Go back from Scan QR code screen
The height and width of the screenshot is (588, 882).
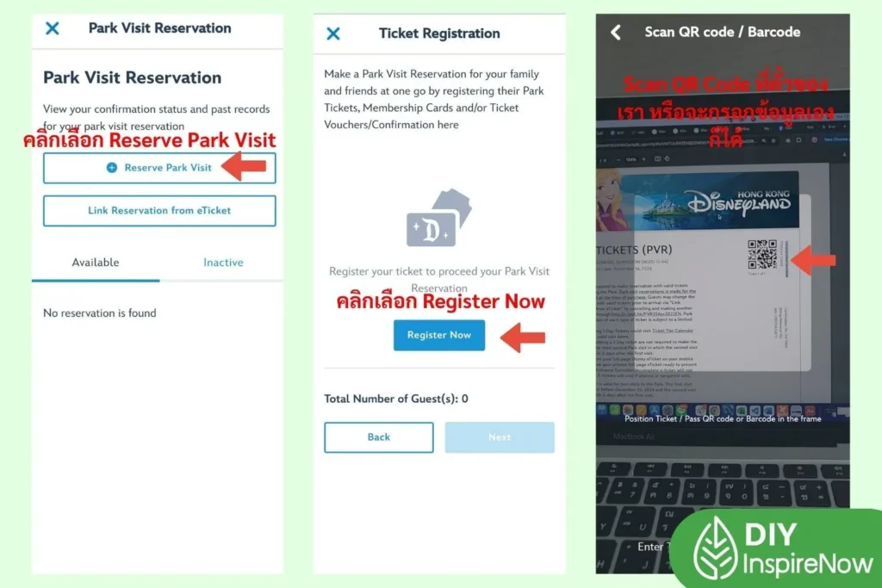coord(616,32)
